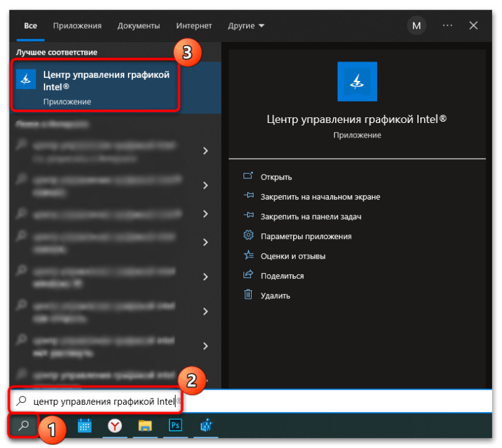
Task: Open "Параметры приложения"
Action: 306,237
